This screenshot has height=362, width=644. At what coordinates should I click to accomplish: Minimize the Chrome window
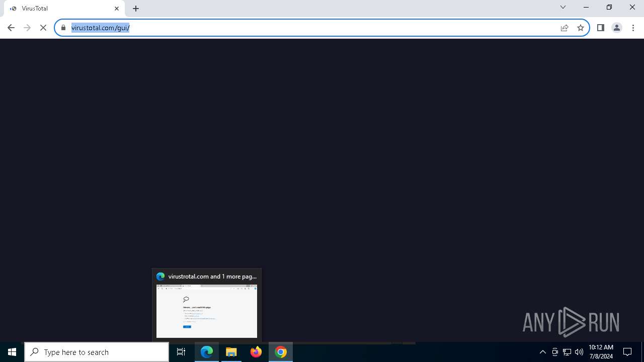click(x=586, y=7)
